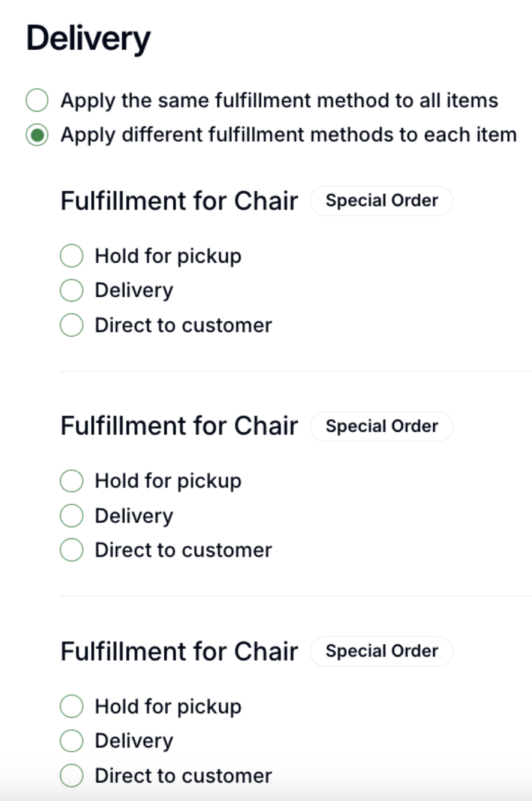The width and height of the screenshot is (532, 801).
Task: Click the second 'Fulfillment for Chair' heading
Action: tap(179, 426)
